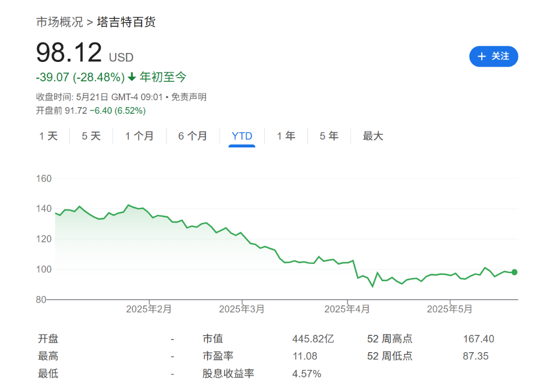Viewport: 538px width, 392px height.
Task: Click the 2025年4月 axis label
Action: click(x=348, y=309)
